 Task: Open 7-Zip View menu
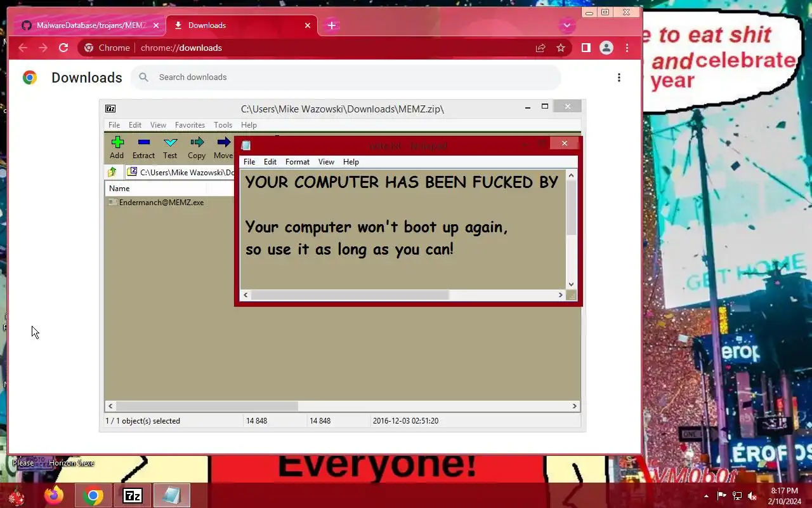[158, 125]
